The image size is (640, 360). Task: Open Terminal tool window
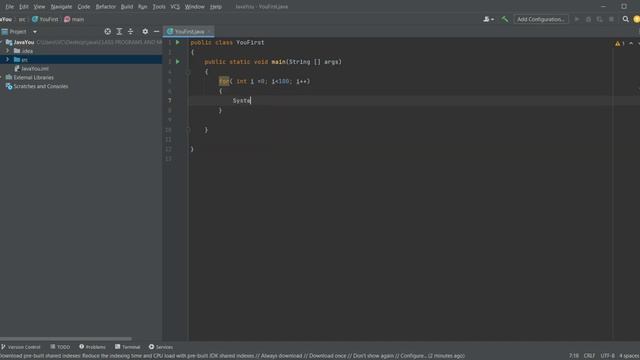click(x=127, y=347)
